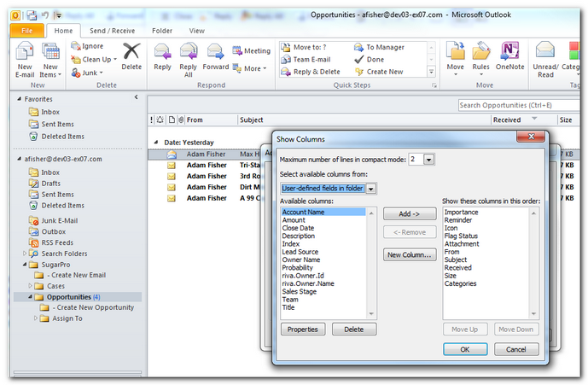
Task: Open the Clean Up menu
Action: tap(94, 59)
